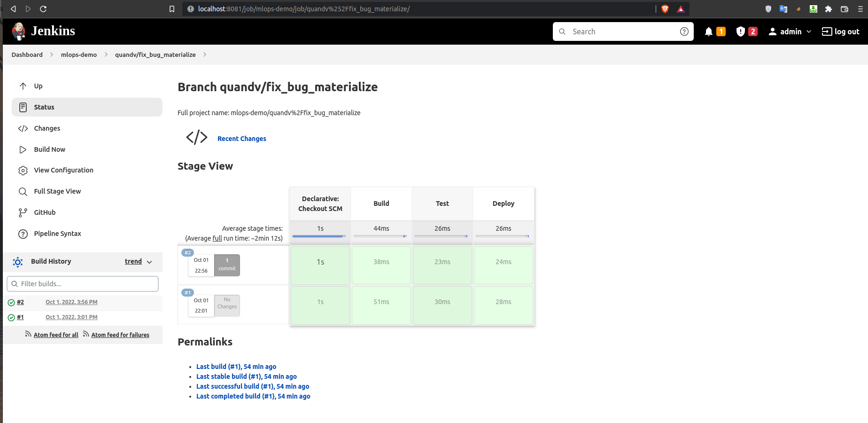Click the Changes code-bracket icon in sidebar
868x423 pixels.
(x=23, y=128)
